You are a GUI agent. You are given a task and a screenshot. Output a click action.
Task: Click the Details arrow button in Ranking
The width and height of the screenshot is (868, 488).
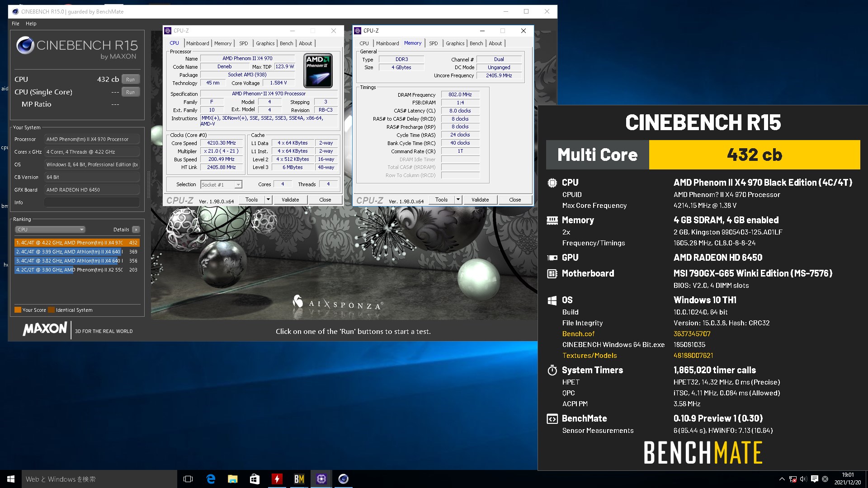click(136, 230)
